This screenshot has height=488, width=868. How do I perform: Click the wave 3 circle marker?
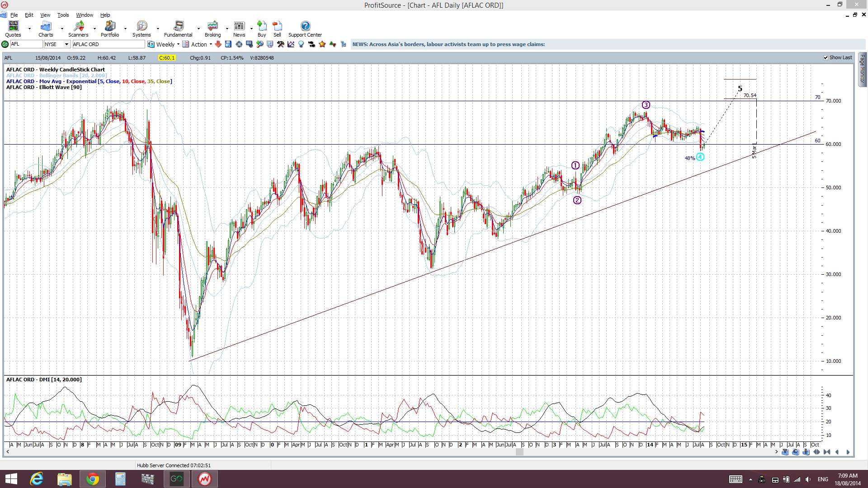[646, 105]
